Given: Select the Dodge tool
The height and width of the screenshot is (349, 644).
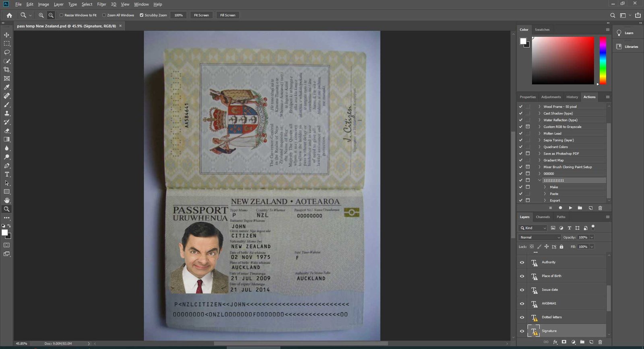Looking at the screenshot, I should [x=7, y=157].
